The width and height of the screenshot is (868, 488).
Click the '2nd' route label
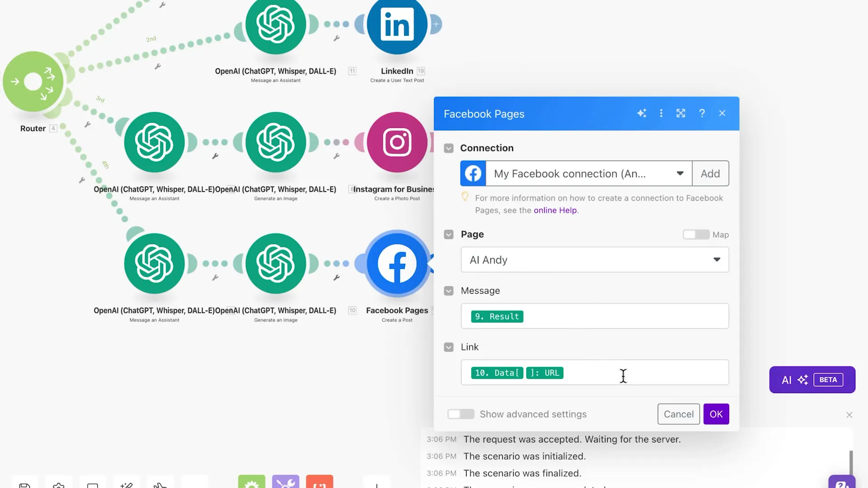click(151, 39)
